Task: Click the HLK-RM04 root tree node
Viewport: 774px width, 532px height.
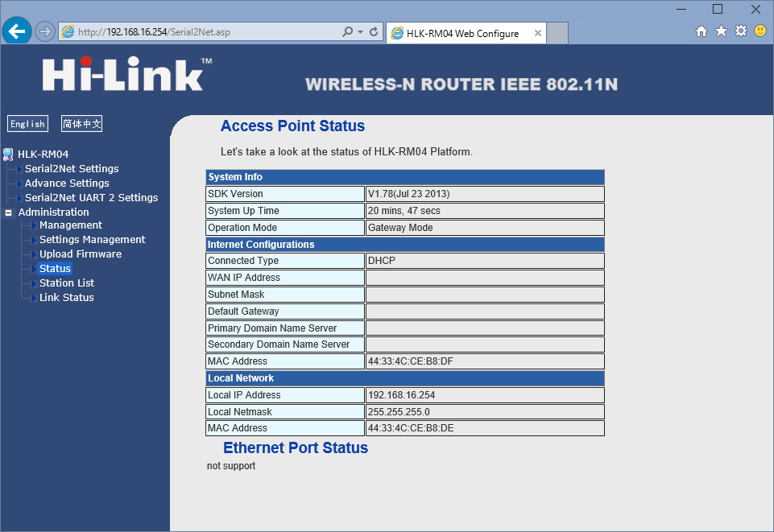Action: 43,155
